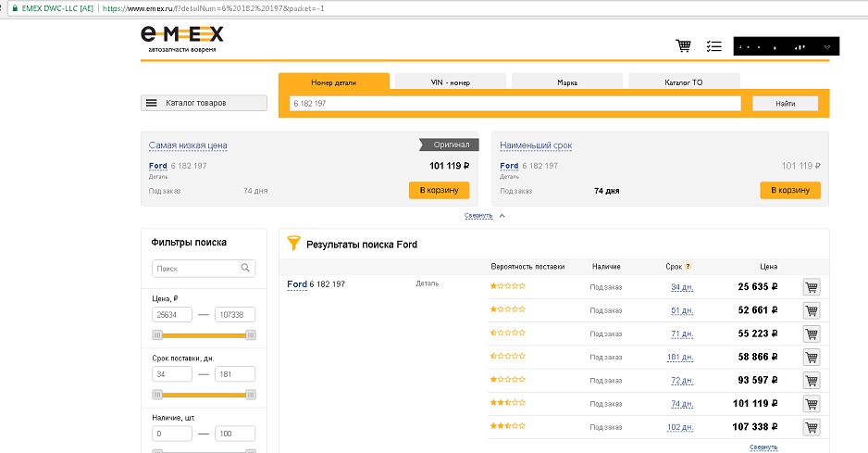Screen dimensions: 868x453
Task: Click the star rating of 34 дн. offer
Action: [508, 286]
